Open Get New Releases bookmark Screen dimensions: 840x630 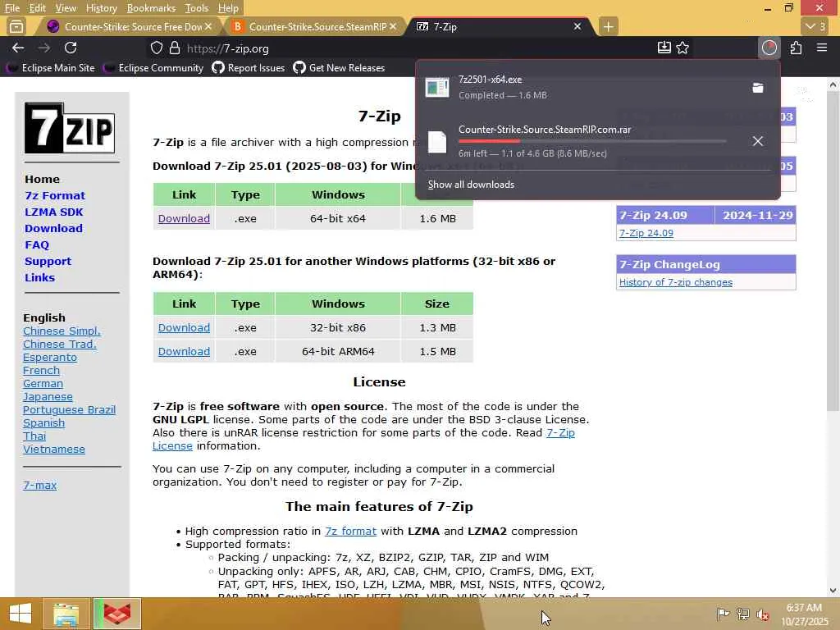click(x=339, y=67)
